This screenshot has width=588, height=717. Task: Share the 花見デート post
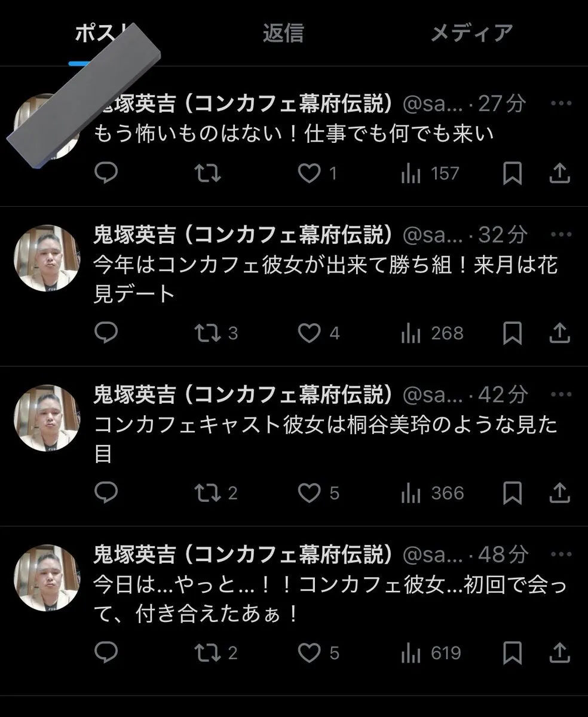coord(559,333)
